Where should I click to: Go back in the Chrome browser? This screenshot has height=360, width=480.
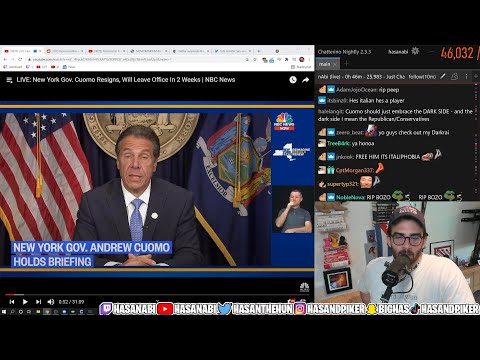[5, 59]
